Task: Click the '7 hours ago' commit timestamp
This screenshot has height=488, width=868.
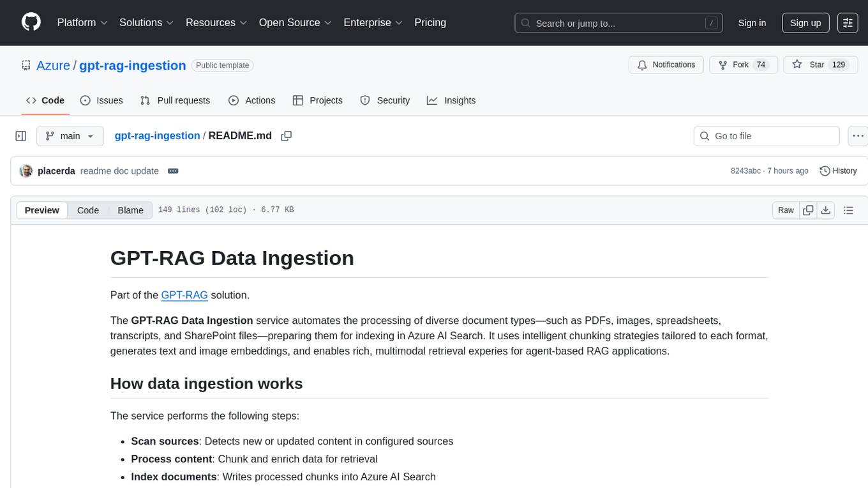Action: coord(789,171)
